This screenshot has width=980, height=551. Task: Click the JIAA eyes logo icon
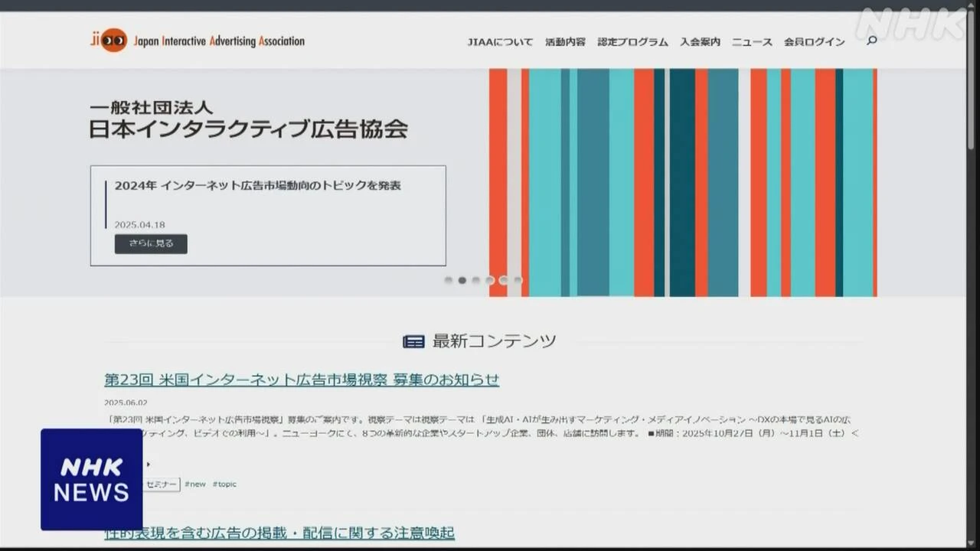(108, 40)
